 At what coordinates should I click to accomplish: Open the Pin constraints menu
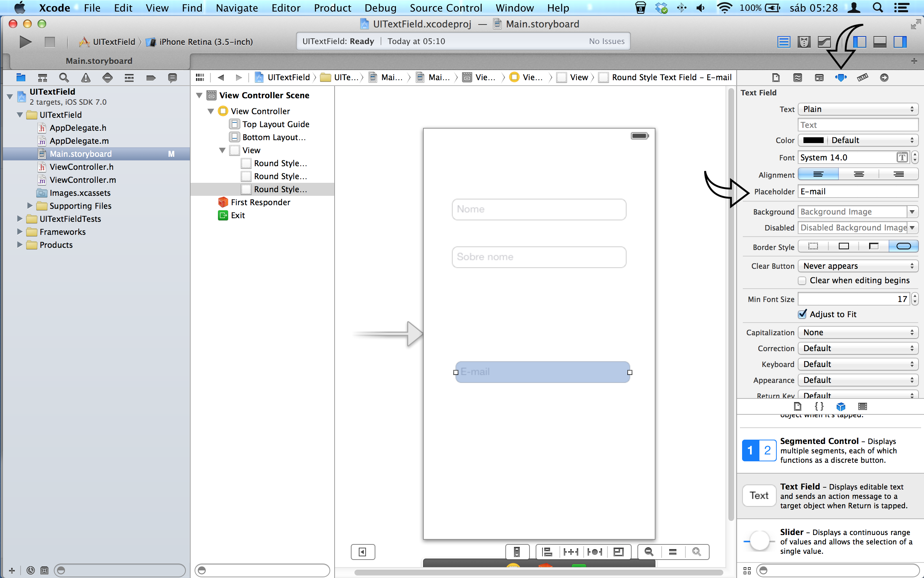coord(571,552)
